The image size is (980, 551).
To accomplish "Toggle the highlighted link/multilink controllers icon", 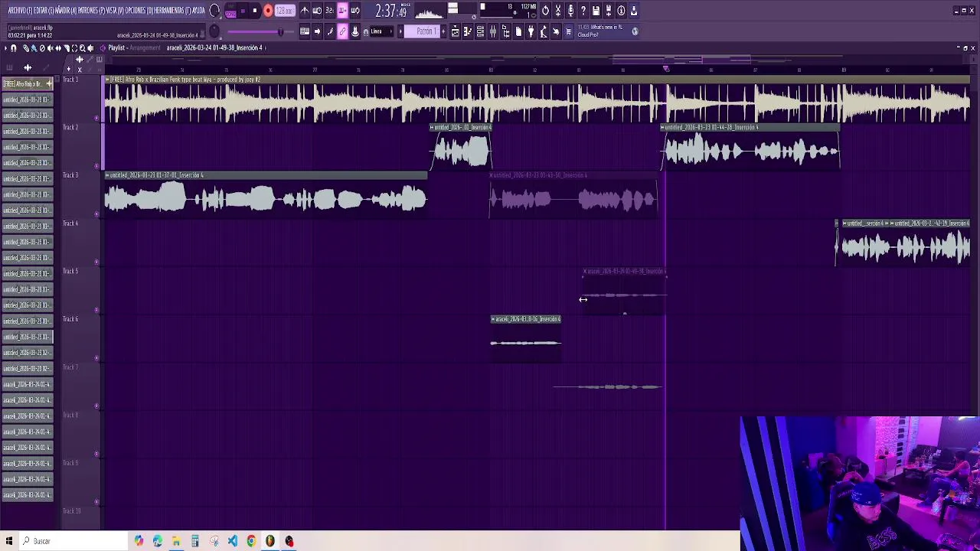I will click(x=343, y=31).
